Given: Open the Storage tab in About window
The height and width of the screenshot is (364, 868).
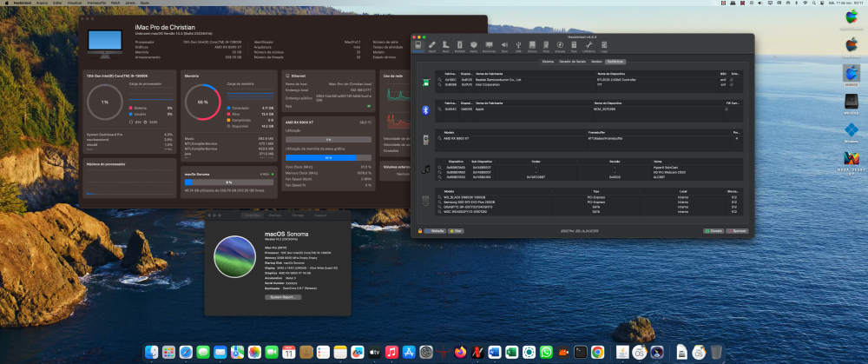Looking at the screenshot, I should coord(298,215).
